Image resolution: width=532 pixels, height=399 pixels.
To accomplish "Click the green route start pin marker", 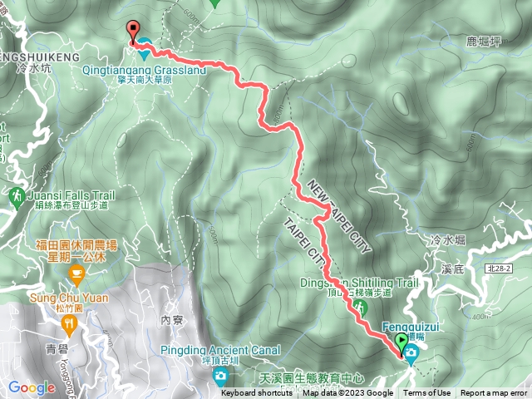I will tap(401, 345).
